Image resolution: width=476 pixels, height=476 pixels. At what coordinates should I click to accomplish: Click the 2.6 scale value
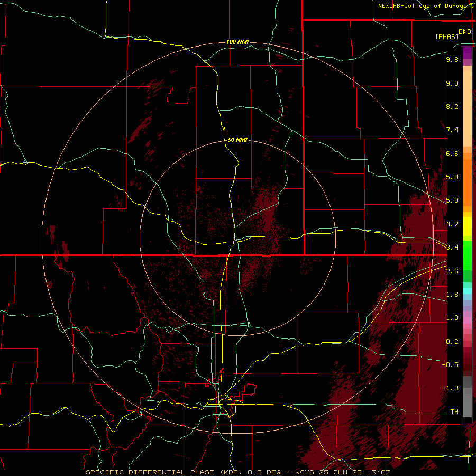pyautogui.click(x=452, y=271)
